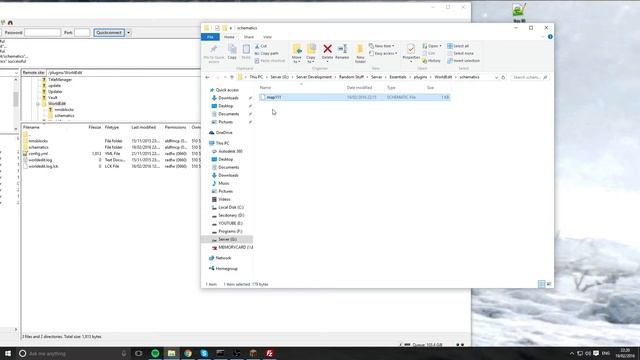Viewport: 640px width, 360px height.
Task: Open Chrome from the taskbar
Action: [x=188, y=353]
